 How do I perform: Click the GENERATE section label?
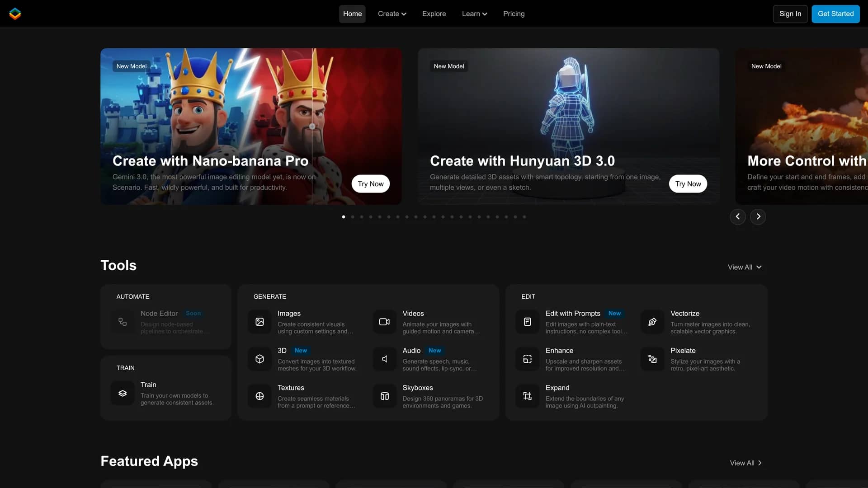coord(269,296)
